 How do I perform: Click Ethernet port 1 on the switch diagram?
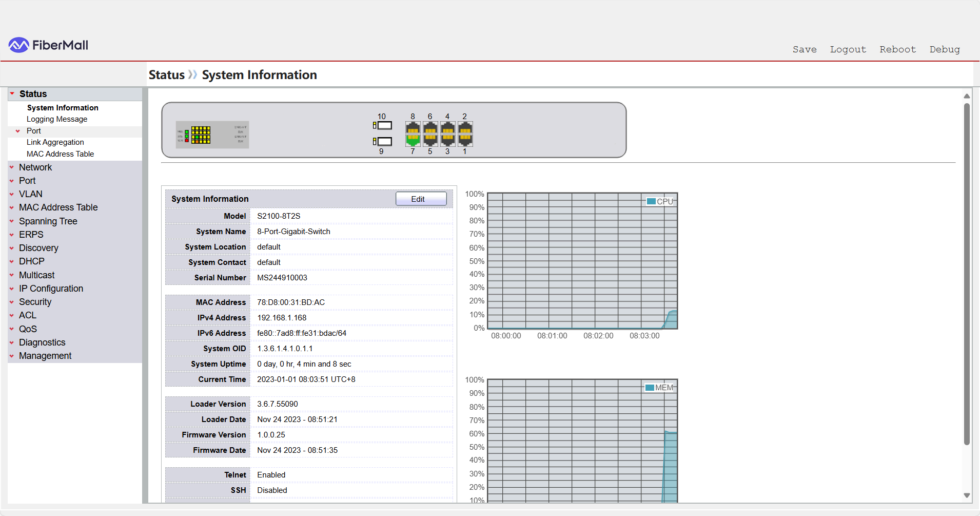click(x=465, y=140)
